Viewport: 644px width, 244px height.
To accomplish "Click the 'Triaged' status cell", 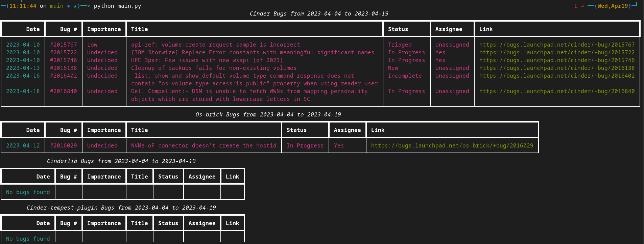I will click(400, 45).
